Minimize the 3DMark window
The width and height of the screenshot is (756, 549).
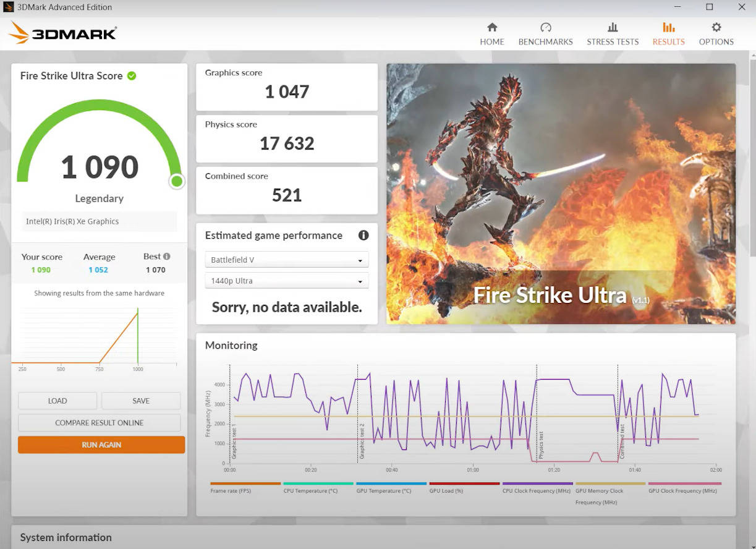coord(677,7)
